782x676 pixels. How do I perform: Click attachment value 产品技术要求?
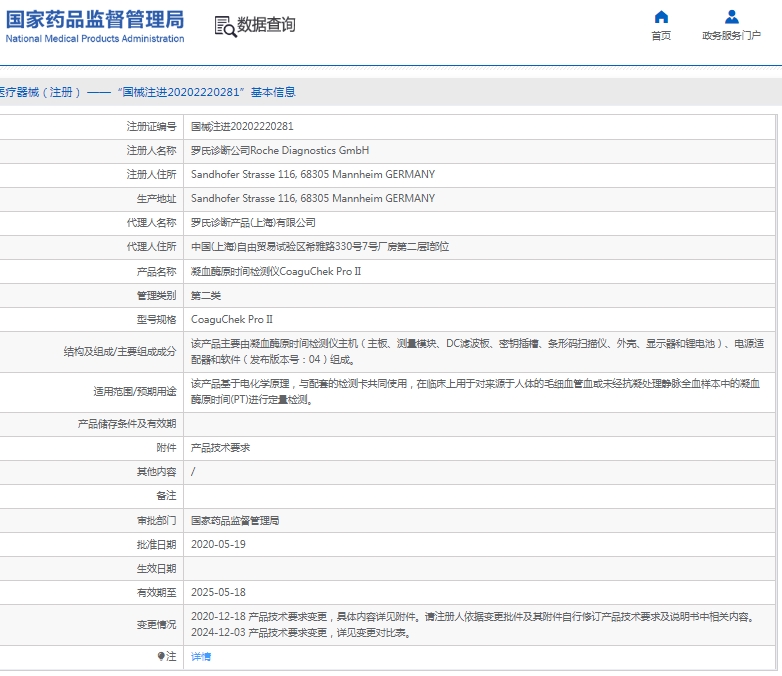tap(220, 448)
